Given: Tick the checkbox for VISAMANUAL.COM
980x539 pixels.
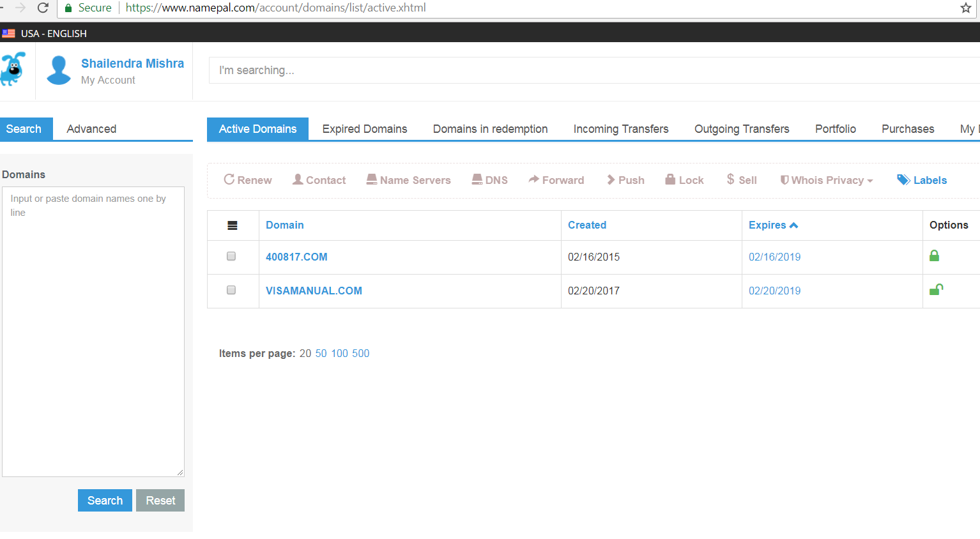Looking at the screenshot, I should coord(231,290).
